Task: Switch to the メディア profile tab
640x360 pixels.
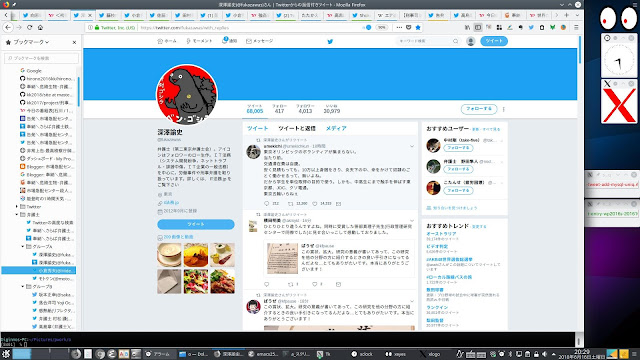Action: [x=336, y=128]
